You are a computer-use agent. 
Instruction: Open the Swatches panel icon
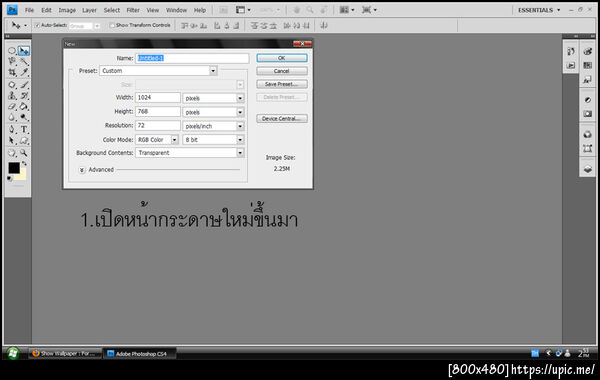[x=588, y=65]
